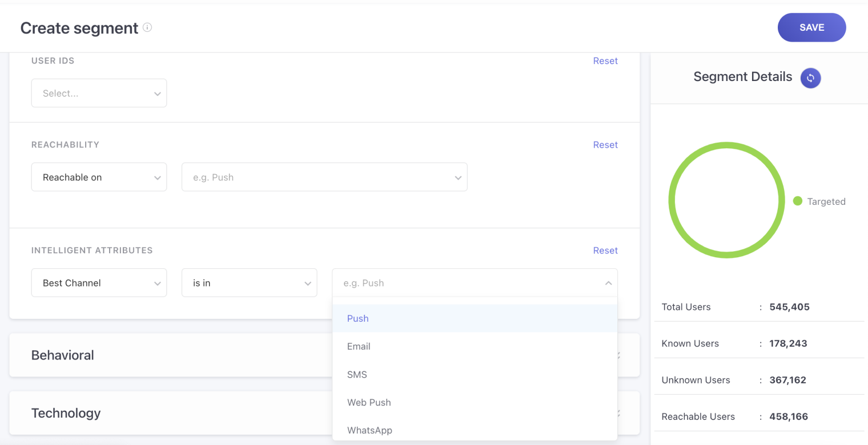This screenshot has width=868, height=445.
Task: Click the green Targeted legend dot
Action: (798, 201)
